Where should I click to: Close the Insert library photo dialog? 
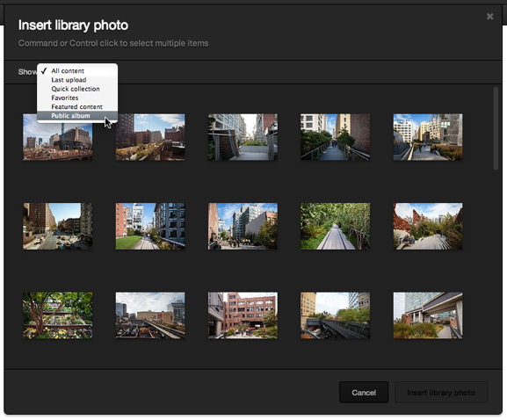489,16
